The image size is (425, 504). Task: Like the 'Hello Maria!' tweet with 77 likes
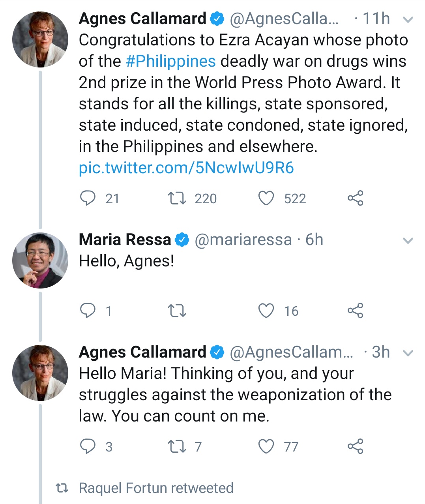click(266, 446)
